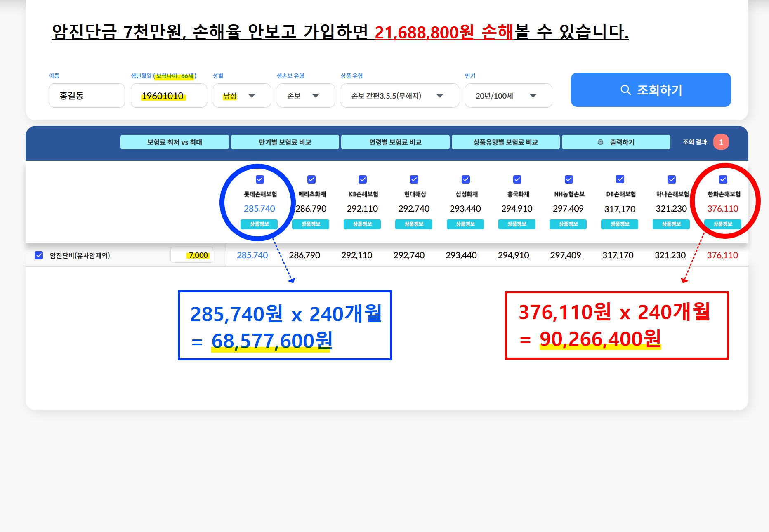The height and width of the screenshot is (532, 769).
Task: Switch to 만기별 보험료 비교 tab
Action: click(x=285, y=142)
